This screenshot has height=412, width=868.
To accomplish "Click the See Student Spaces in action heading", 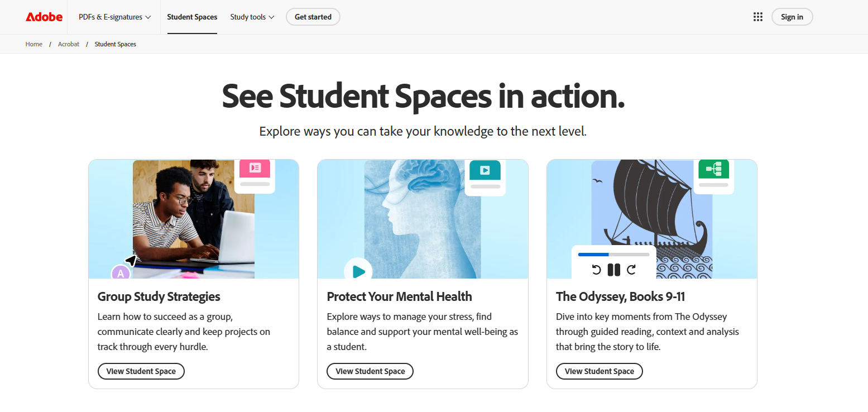I will pos(423,96).
